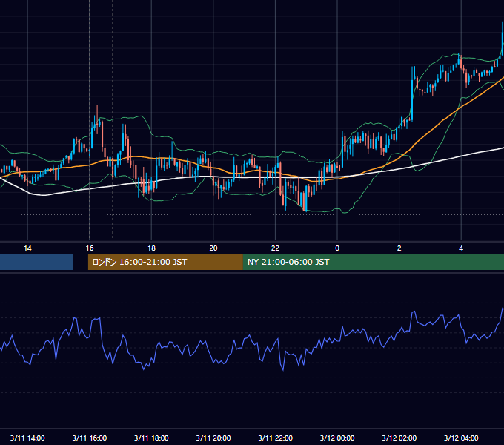The width and height of the screenshot is (504, 445).
Task: Click the 16 hour label on time axis
Action: tap(90, 248)
